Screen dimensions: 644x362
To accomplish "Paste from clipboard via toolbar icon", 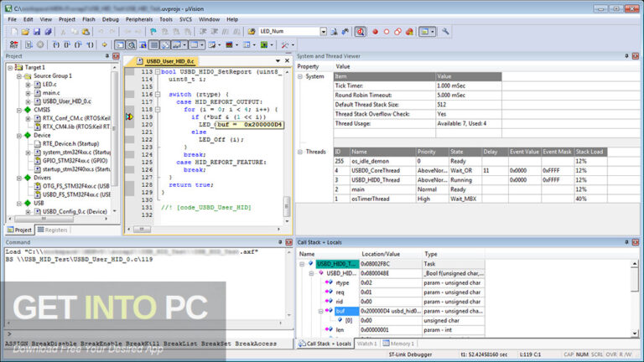I will 86,32.
